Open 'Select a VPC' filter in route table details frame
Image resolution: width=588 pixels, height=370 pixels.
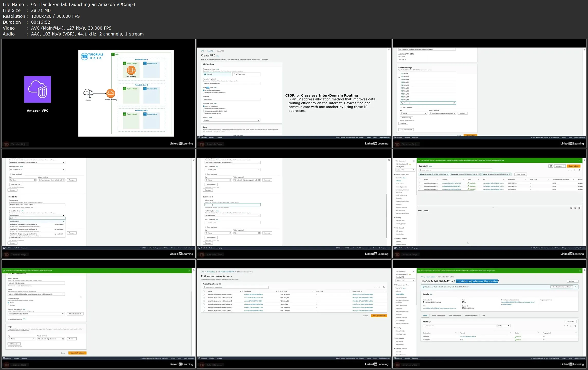click(x=405, y=280)
